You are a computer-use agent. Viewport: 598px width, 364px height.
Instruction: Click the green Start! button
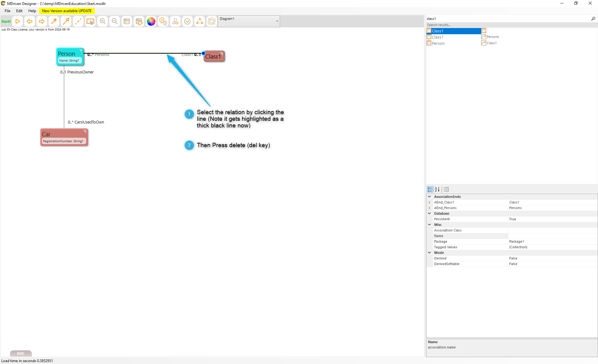pyautogui.click(x=6, y=21)
